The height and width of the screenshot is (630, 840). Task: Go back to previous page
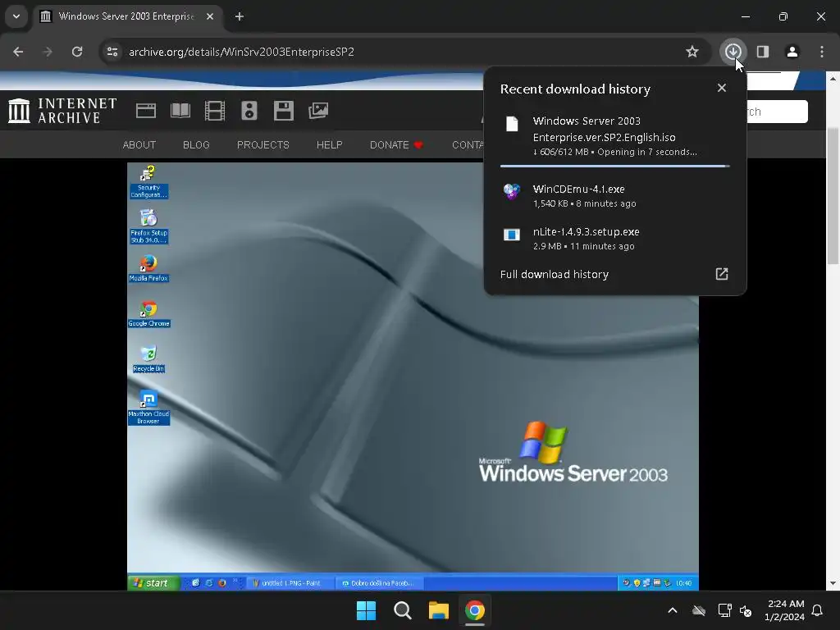tap(18, 52)
